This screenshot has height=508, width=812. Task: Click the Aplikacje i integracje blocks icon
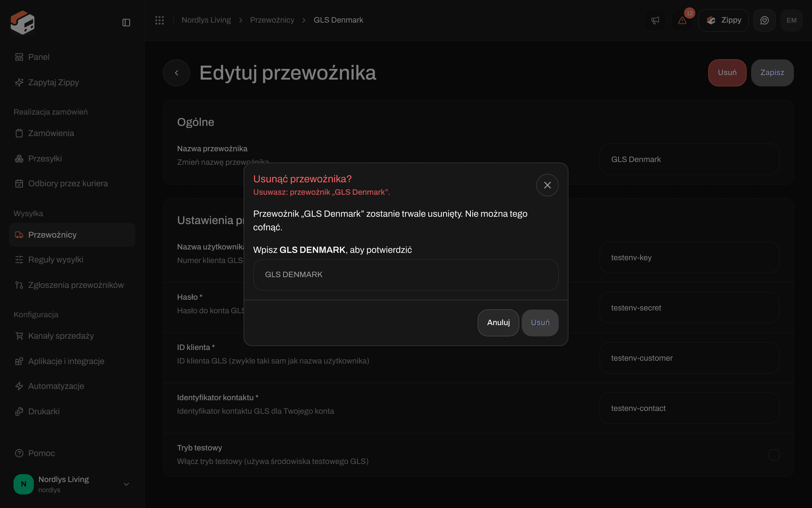19,361
